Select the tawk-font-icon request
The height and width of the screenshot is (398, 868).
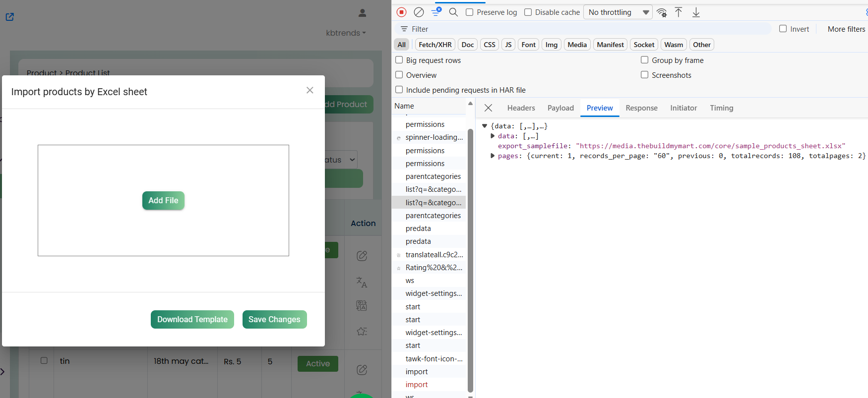click(429, 358)
